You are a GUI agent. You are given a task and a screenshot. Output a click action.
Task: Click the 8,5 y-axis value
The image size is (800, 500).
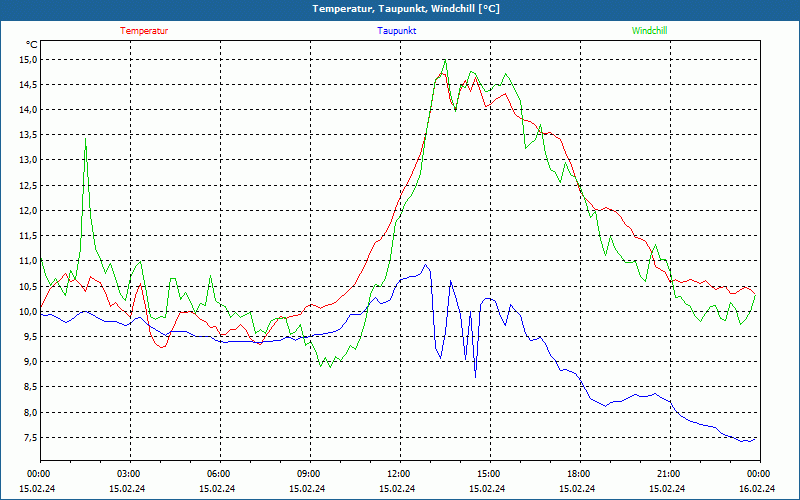[x=31, y=387]
